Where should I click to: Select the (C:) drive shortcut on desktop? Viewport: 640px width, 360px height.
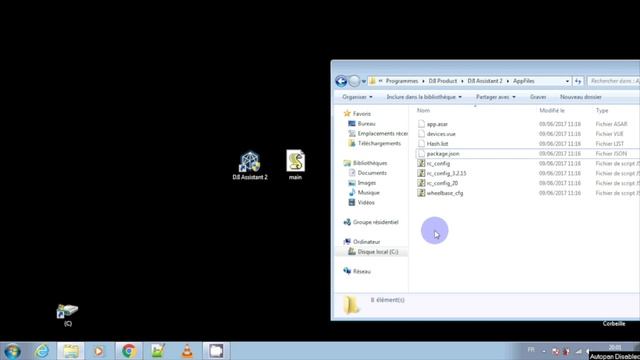[67, 315]
